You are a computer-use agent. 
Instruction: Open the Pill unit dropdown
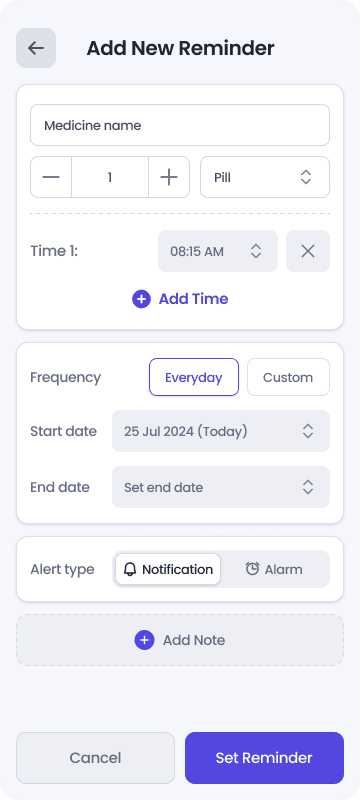pos(265,177)
